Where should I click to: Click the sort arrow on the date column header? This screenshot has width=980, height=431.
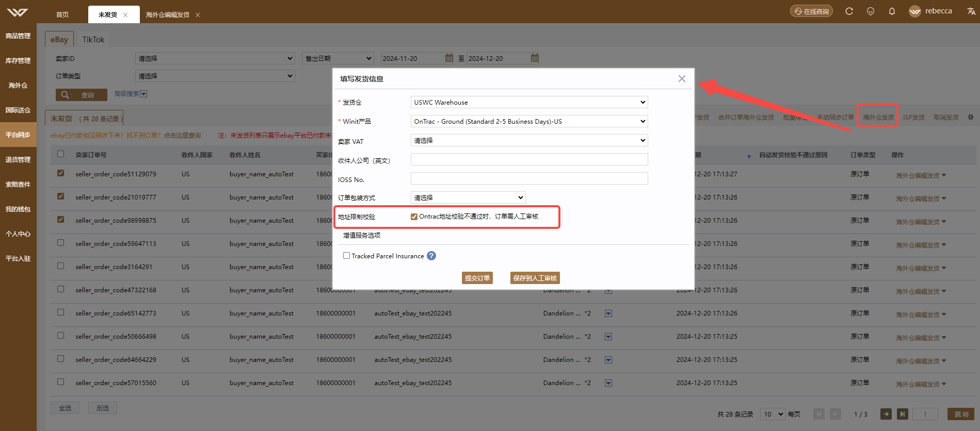coord(749,156)
